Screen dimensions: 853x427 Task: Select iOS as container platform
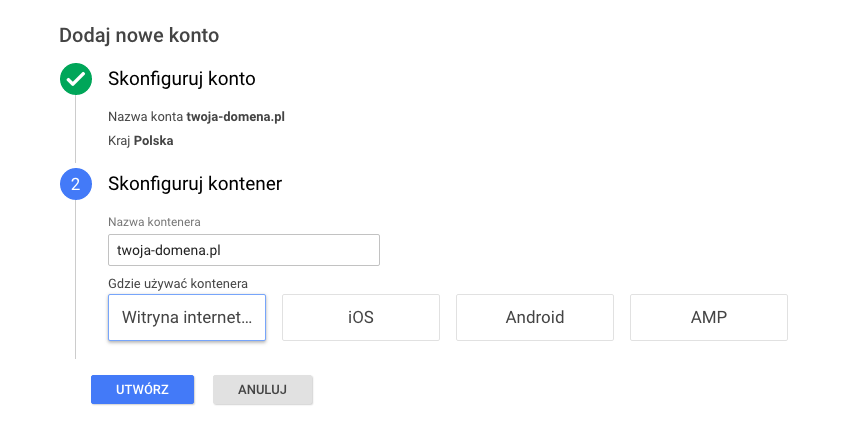(x=361, y=318)
